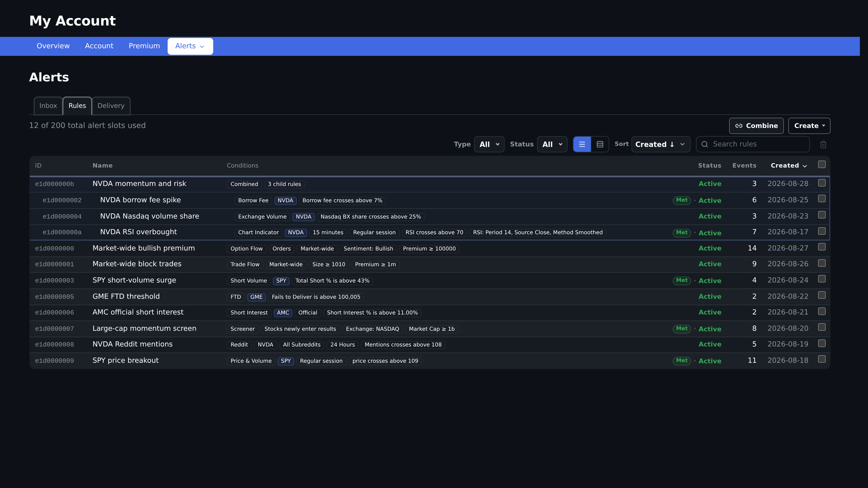
Task: Tick checkbox for GME FTD threshold
Action: 822,295
